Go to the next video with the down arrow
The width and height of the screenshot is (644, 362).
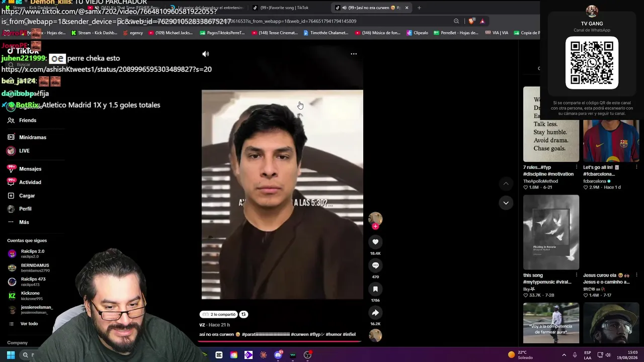506,203
